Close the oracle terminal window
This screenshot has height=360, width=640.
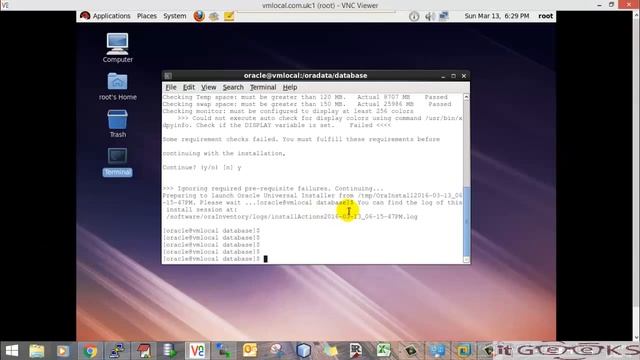464,76
